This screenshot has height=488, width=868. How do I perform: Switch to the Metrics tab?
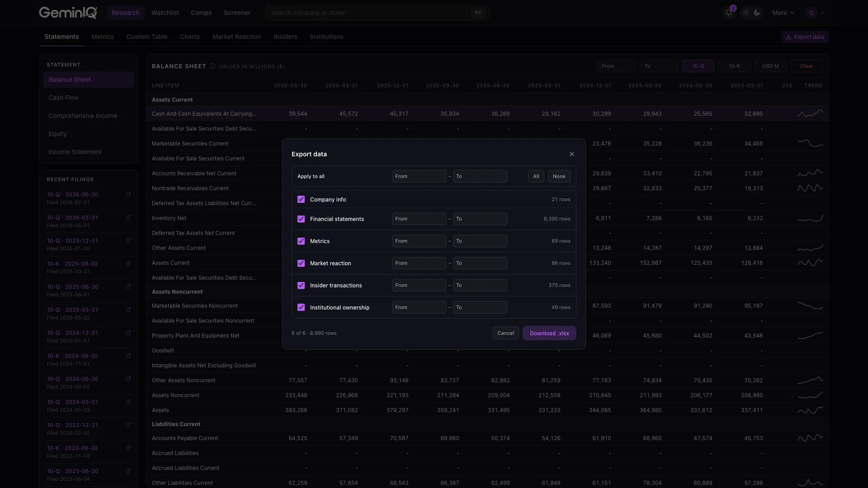tap(103, 37)
